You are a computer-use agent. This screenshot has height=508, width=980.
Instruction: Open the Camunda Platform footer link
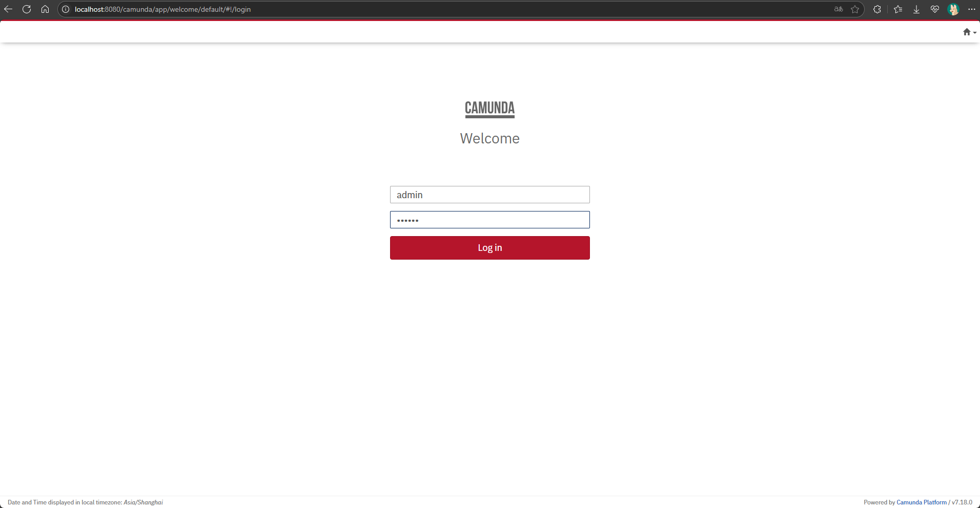[x=922, y=502]
